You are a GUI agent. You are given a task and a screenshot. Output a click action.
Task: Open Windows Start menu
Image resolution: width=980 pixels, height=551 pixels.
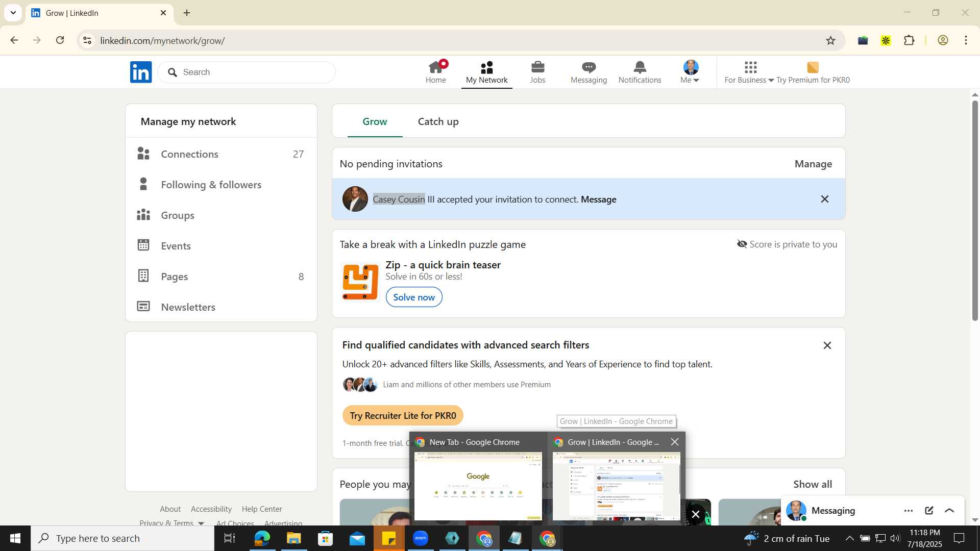tap(15, 538)
